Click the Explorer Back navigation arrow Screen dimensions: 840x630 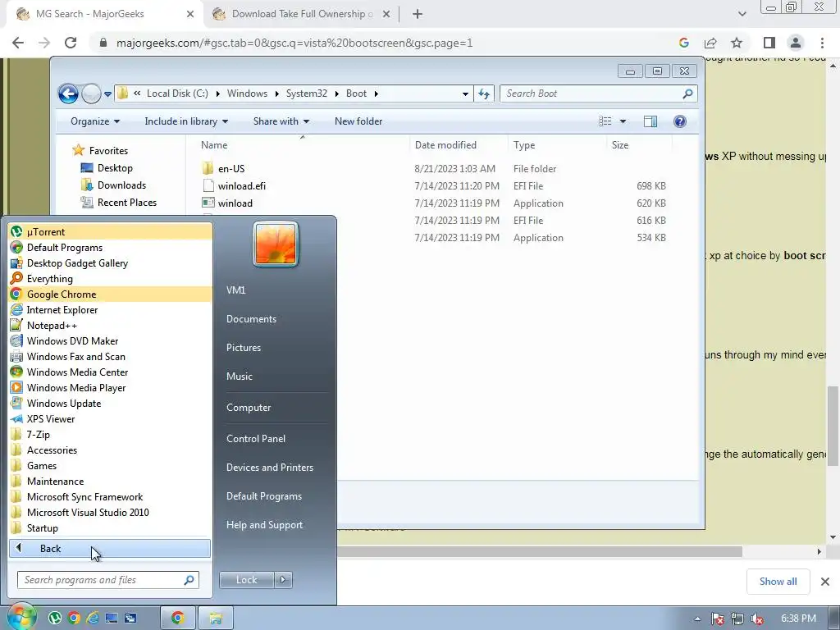coord(68,94)
